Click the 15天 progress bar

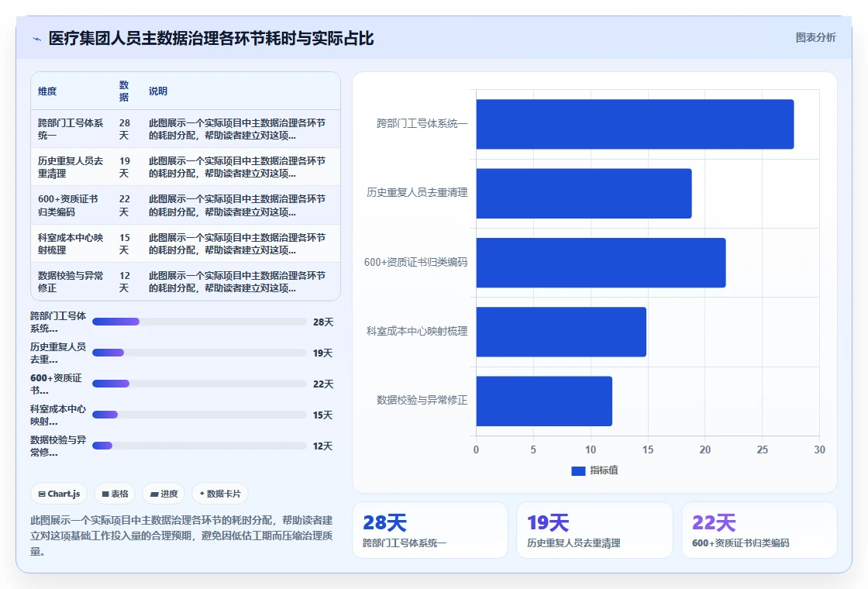199,415
